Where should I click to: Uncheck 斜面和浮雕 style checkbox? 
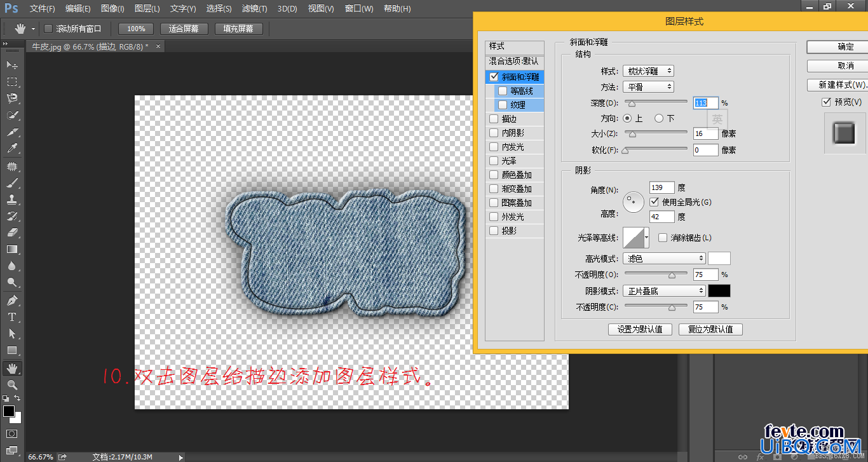tap(494, 77)
